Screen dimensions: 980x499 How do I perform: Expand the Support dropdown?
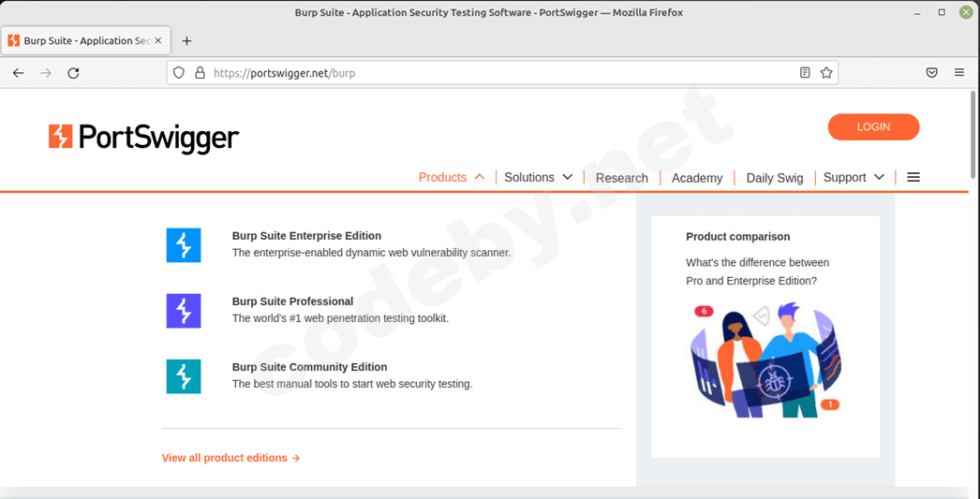coord(854,177)
